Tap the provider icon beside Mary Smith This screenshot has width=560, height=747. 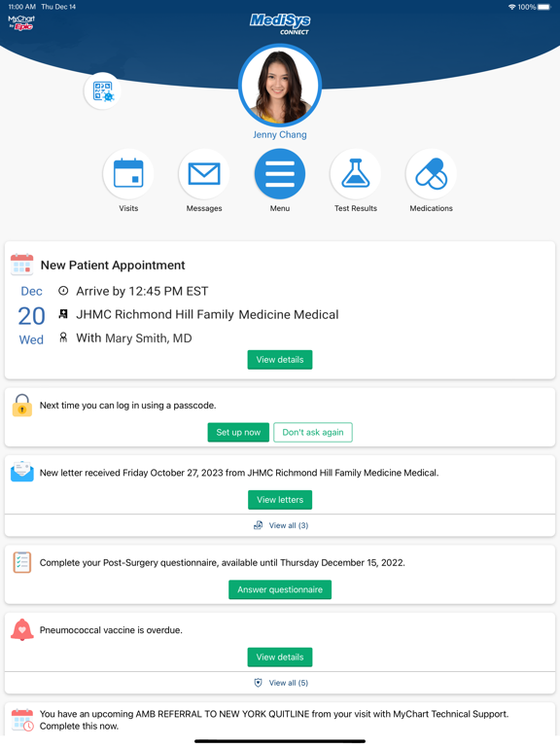(x=63, y=338)
